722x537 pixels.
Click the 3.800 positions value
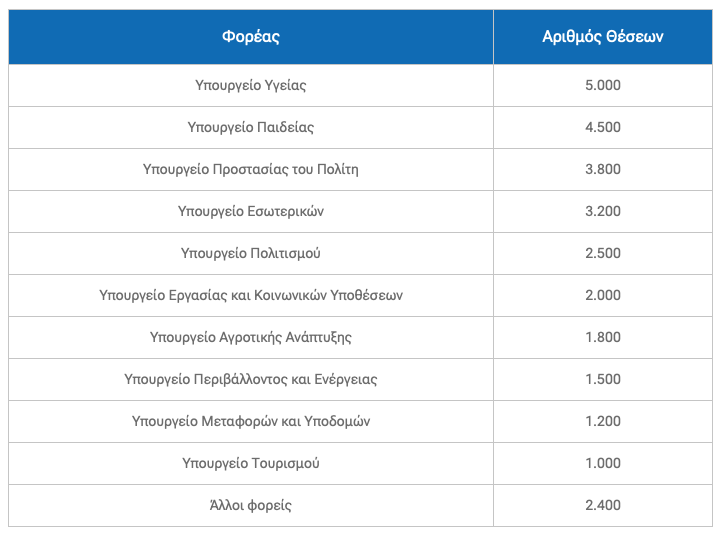click(x=602, y=169)
